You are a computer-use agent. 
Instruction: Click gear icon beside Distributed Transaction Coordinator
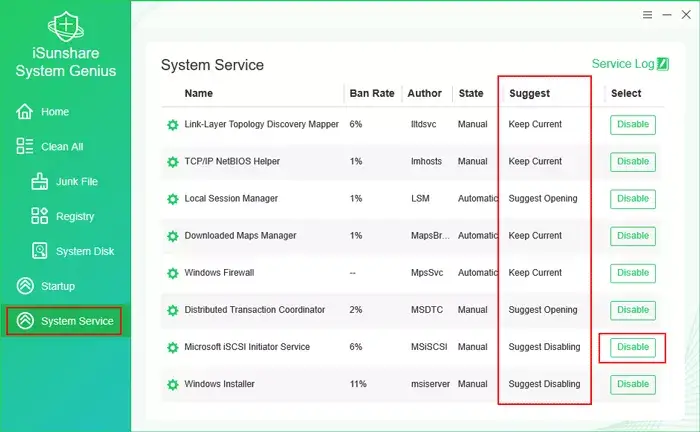pyautogui.click(x=172, y=310)
